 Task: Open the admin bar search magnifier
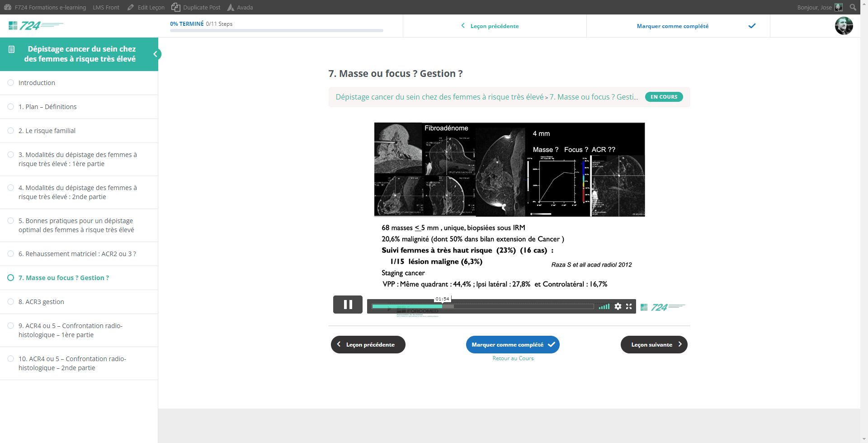point(853,7)
